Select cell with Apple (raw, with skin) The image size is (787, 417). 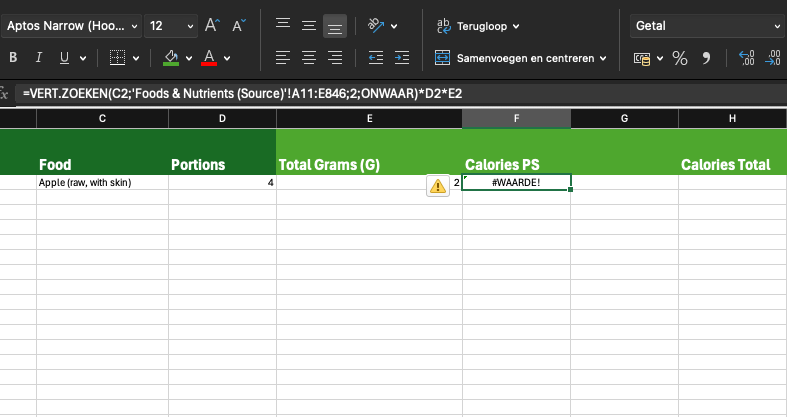(102, 182)
